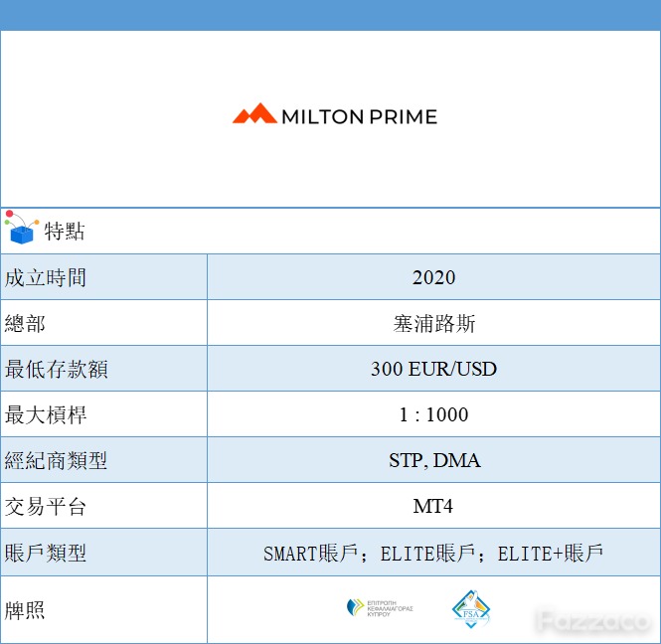The image size is (661, 644).
Task: Select the 總部 label cell
Action: tap(103, 323)
